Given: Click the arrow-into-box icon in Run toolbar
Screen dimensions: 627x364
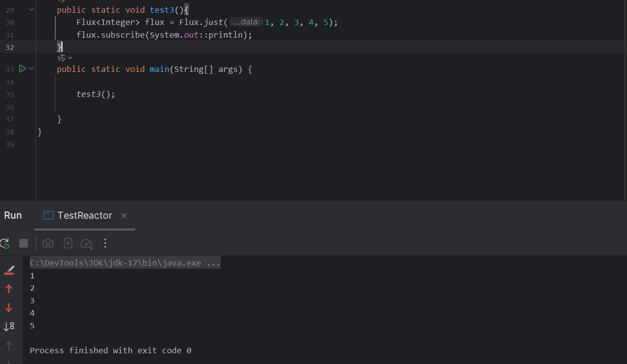Looking at the screenshot, I should point(67,243).
